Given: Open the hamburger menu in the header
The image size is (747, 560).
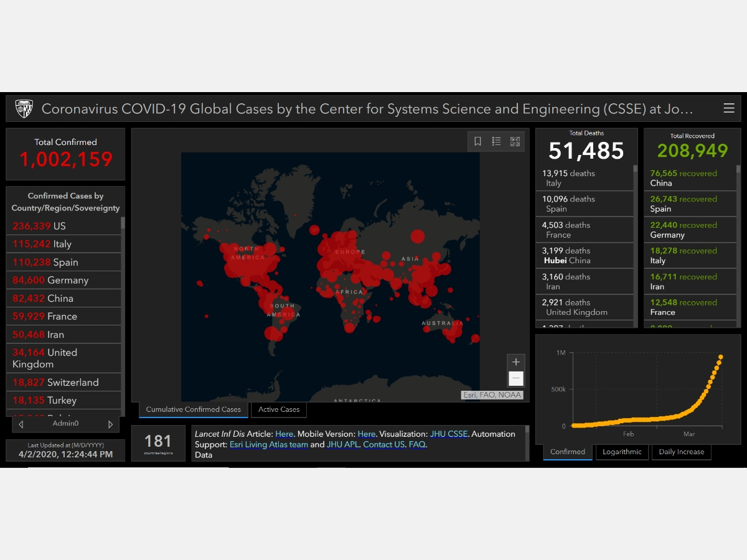Looking at the screenshot, I should point(729,109).
